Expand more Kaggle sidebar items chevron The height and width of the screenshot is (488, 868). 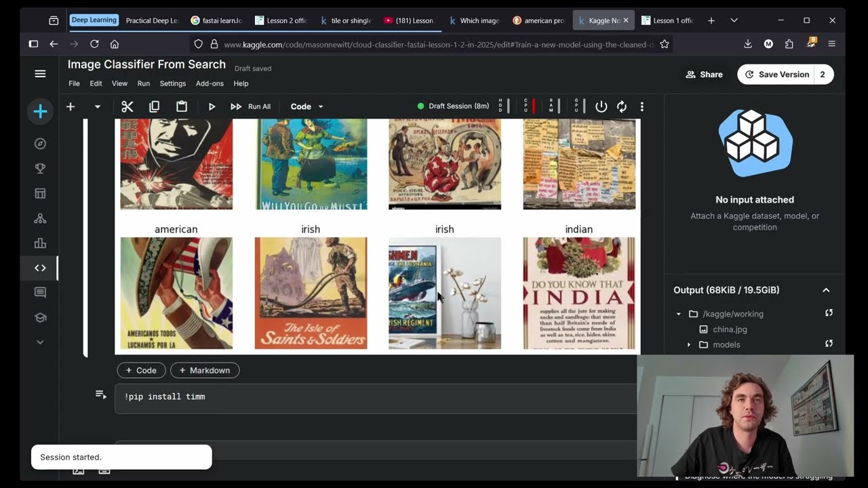point(40,342)
